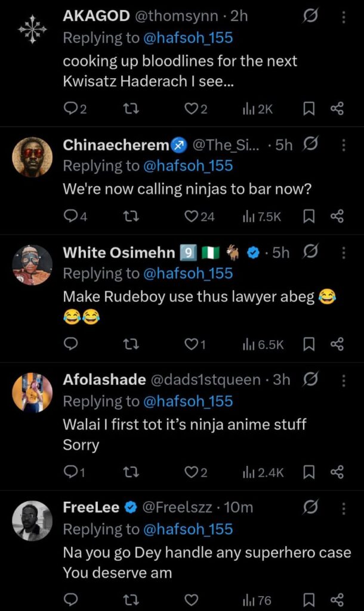The width and height of the screenshot is (364, 611).
Task: Open Grok icon on Afolashade's reply
Action: [310, 380]
